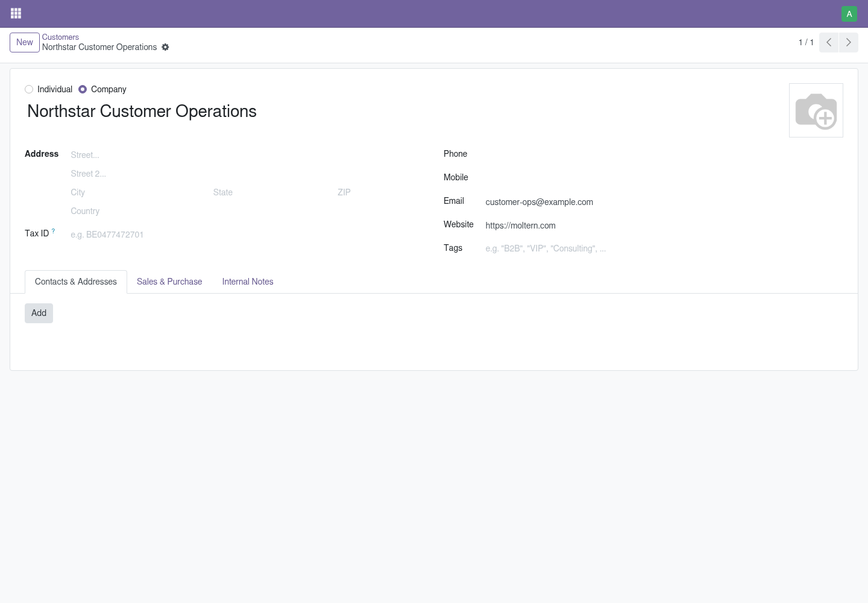Image resolution: width=868 pixels, height=603 pixels.
Task: Go back to the Customers breadcrumb
Action: (x=60, y=37)
